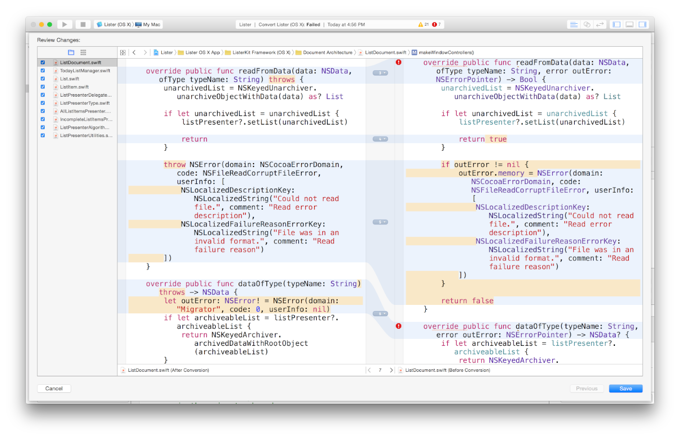This screenshot has width=680, height=440.
Task: Open the related items grid menu
Action: (x=123, y=52)
